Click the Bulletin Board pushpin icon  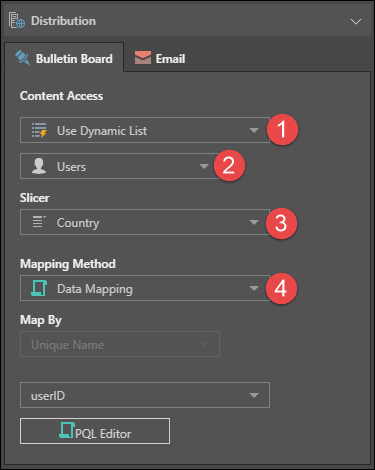23,58
